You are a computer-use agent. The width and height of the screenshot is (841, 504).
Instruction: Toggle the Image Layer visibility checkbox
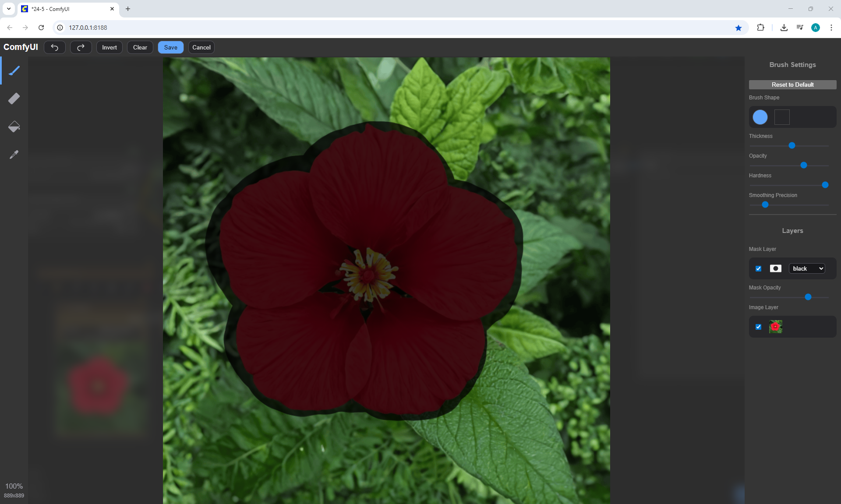click(759, 327)
